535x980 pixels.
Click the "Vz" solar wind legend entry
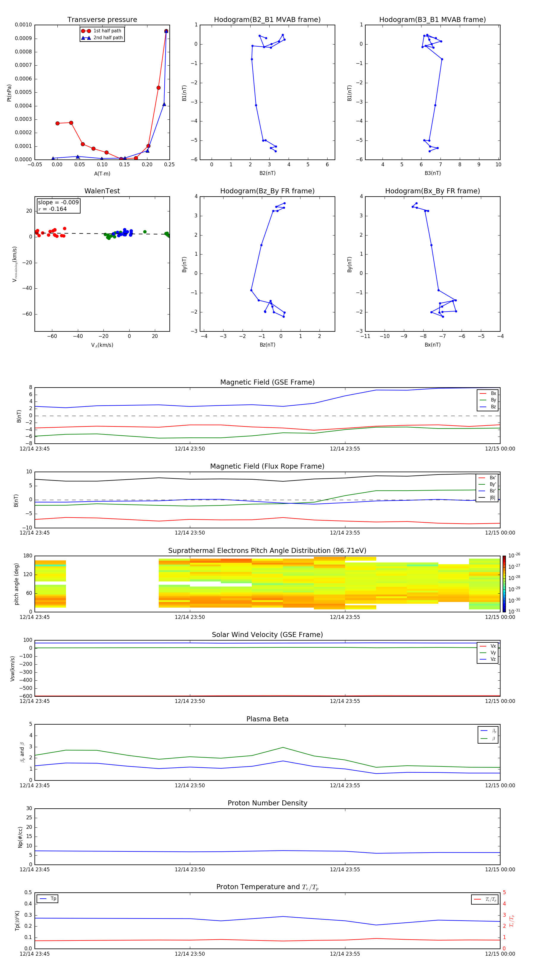[488, 659]
